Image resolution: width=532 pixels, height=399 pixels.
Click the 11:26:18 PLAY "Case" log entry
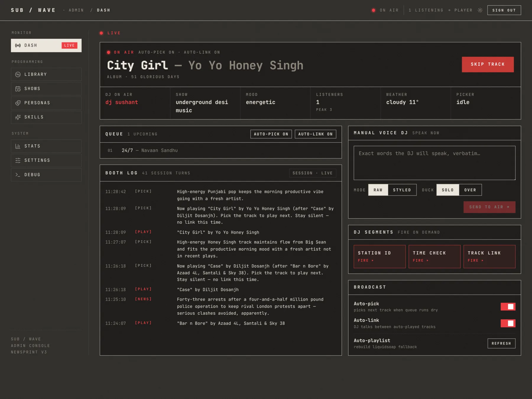point(220,290)
